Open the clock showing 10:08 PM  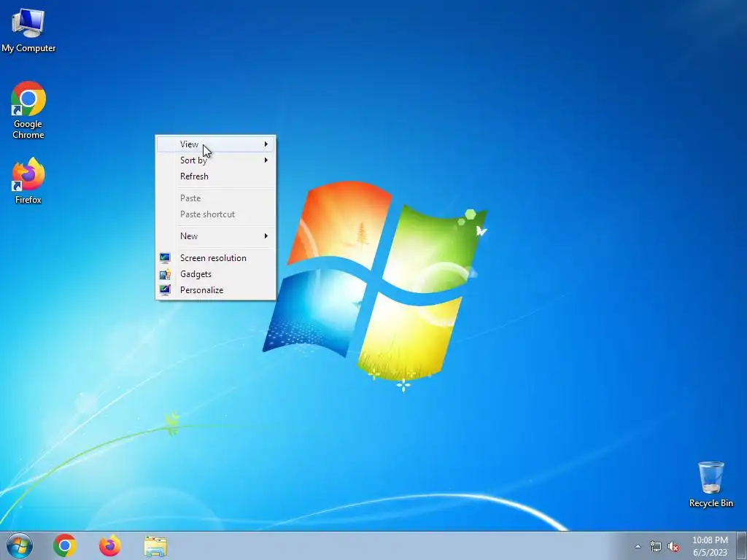[710, 540]
